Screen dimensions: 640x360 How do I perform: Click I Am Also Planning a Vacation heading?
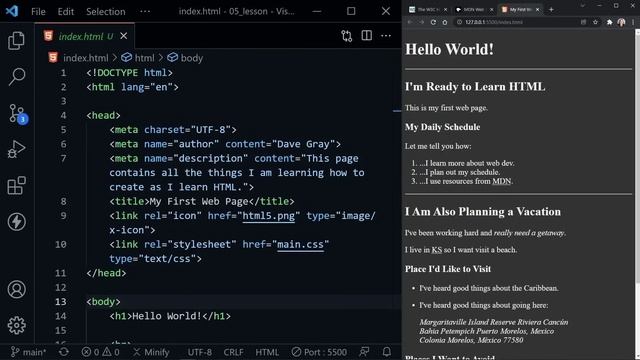click(x=483, y=211)
